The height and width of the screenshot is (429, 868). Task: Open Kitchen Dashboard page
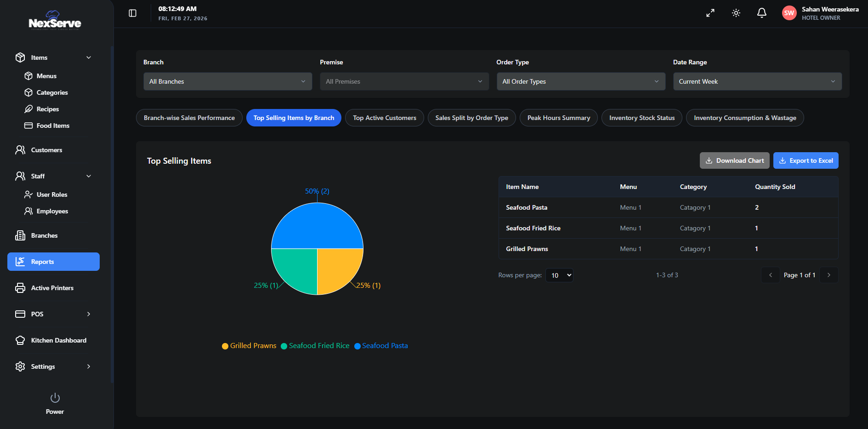click(58, 340)
